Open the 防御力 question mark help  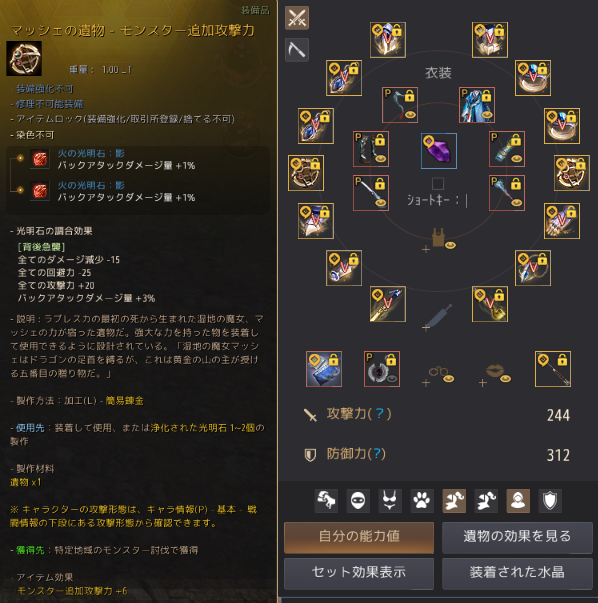click(x=377, y=454)
